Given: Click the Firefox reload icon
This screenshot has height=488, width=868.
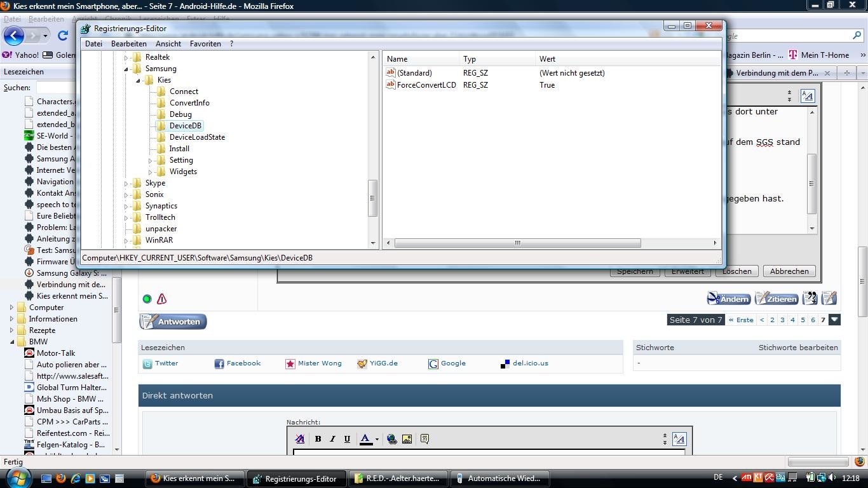Looking at the screenshot, I should tap(62, 36).
